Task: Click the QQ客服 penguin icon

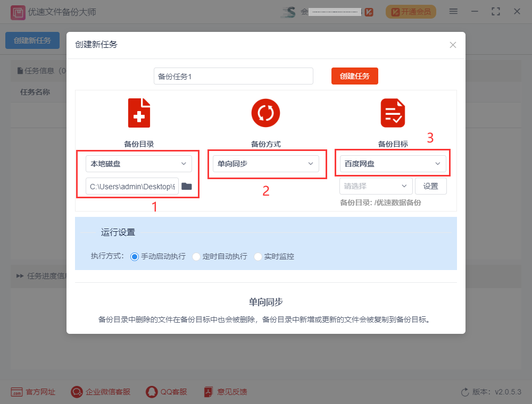Action: click(151, 392)
